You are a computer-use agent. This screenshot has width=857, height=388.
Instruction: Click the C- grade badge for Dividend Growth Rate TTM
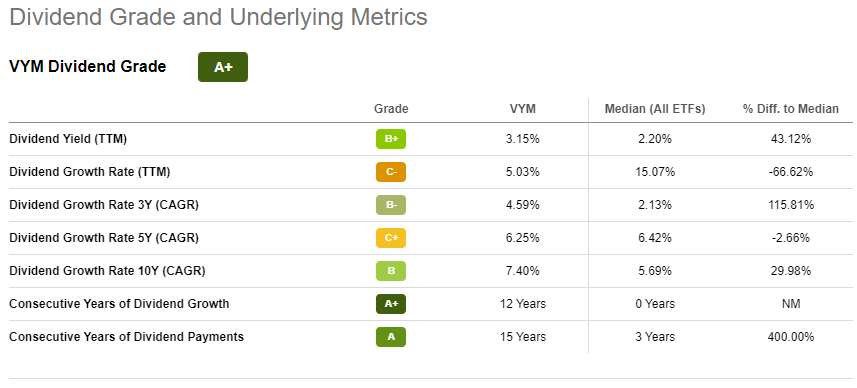tap(391, 172)
